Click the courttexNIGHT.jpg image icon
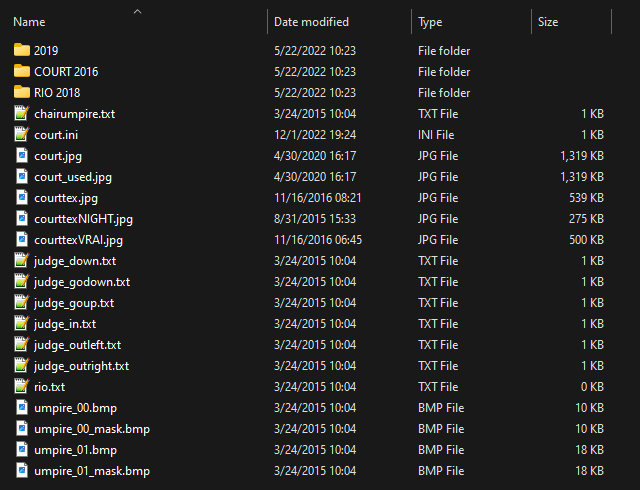 [22, 218]
